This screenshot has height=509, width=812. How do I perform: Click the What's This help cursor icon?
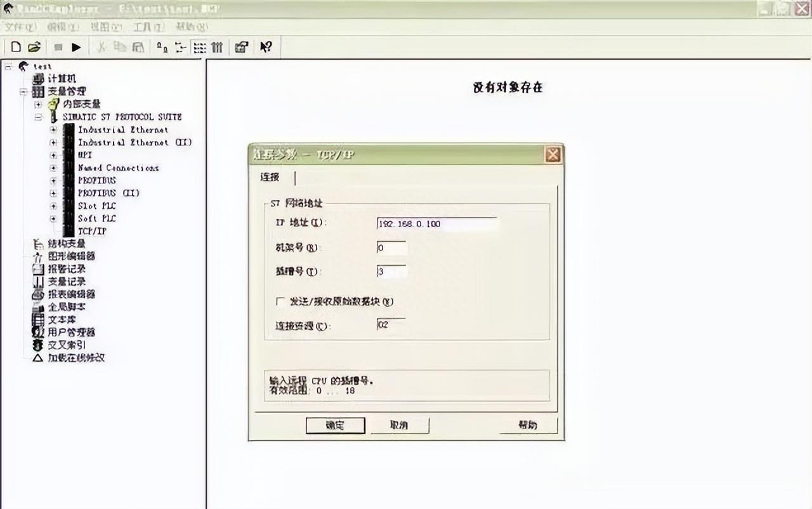point(266,47)
